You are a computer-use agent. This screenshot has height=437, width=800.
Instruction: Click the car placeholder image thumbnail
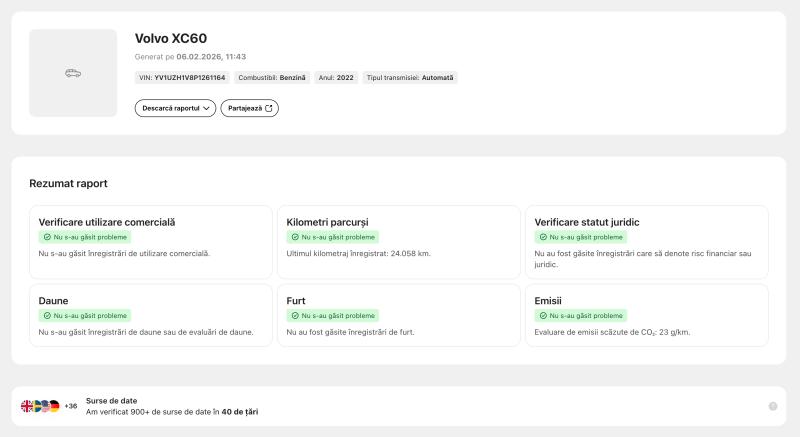73,73
